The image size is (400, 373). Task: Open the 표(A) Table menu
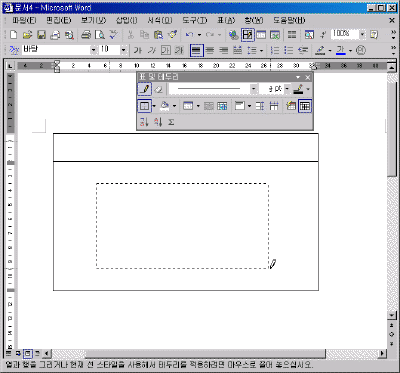click(x=226, y=21)
